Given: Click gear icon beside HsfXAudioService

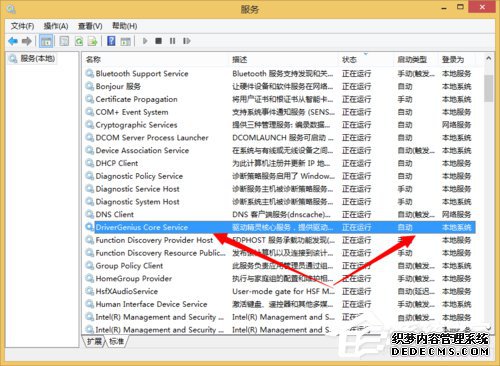Looking at the screenshot, I should tap(89, 291).
